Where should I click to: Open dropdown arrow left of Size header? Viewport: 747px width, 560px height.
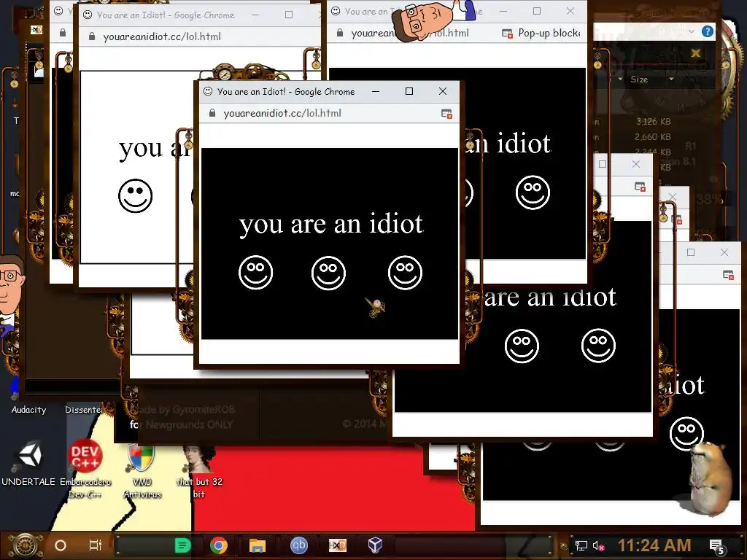coord(620,79)
